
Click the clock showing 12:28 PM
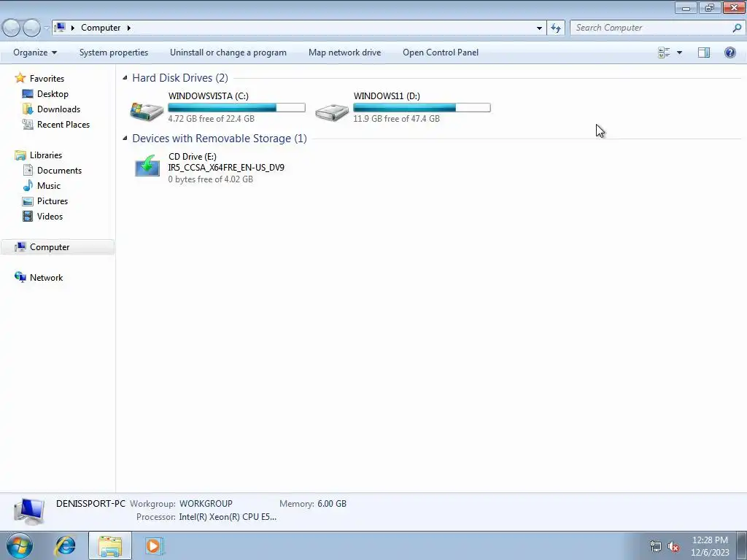click(x=710, y=540)
